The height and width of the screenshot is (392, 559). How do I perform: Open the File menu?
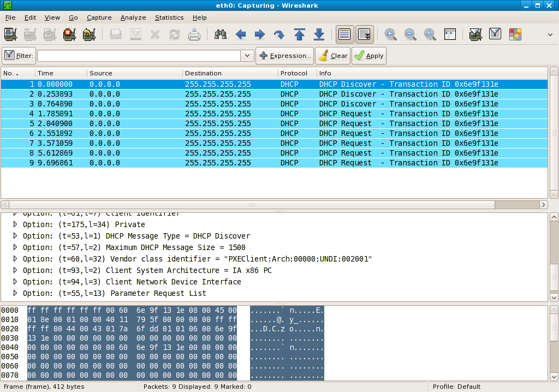click(x=10, y=17)
